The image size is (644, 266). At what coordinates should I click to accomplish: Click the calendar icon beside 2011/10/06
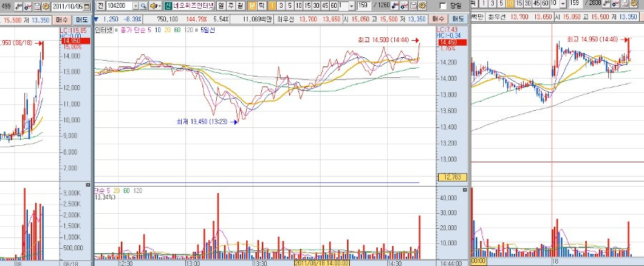[87, 7]
